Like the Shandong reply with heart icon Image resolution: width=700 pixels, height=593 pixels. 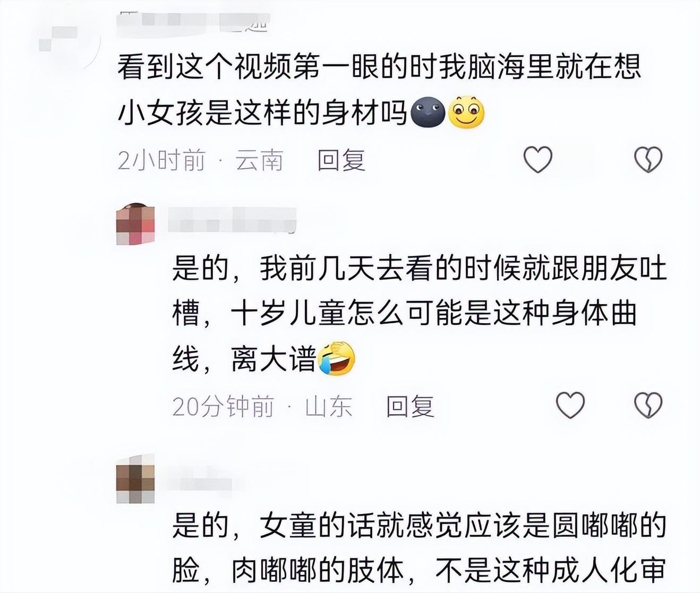[570, 406]
